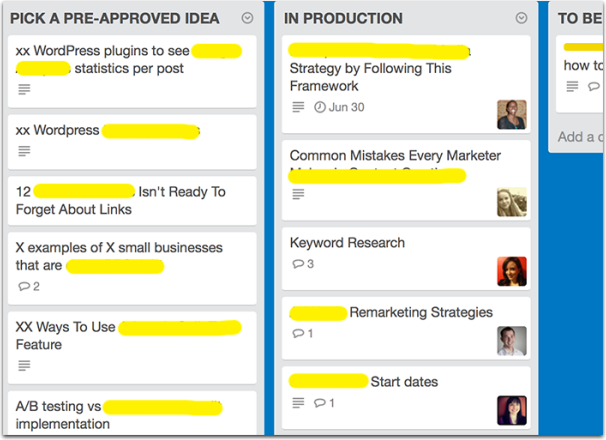The height and width of the screenshot is (440, 606).
Task: Click description icon on Start dates card
Action: point(297,402)
